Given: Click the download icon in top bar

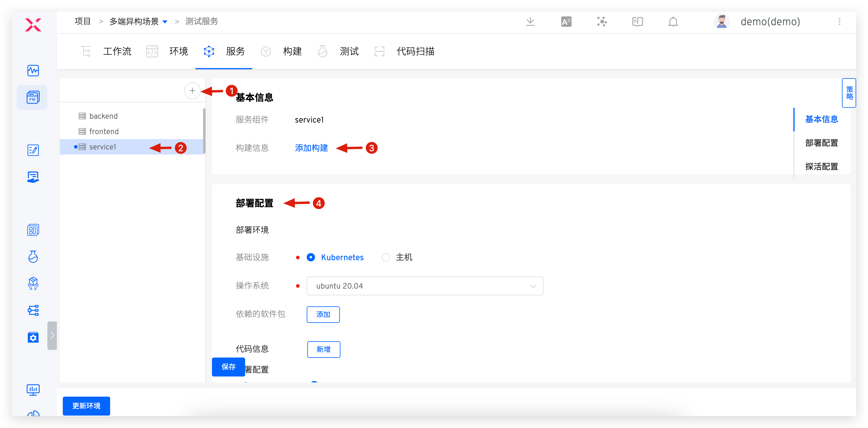Looking at the screenshot, I should pyautogui.click(x=531, y=21).
